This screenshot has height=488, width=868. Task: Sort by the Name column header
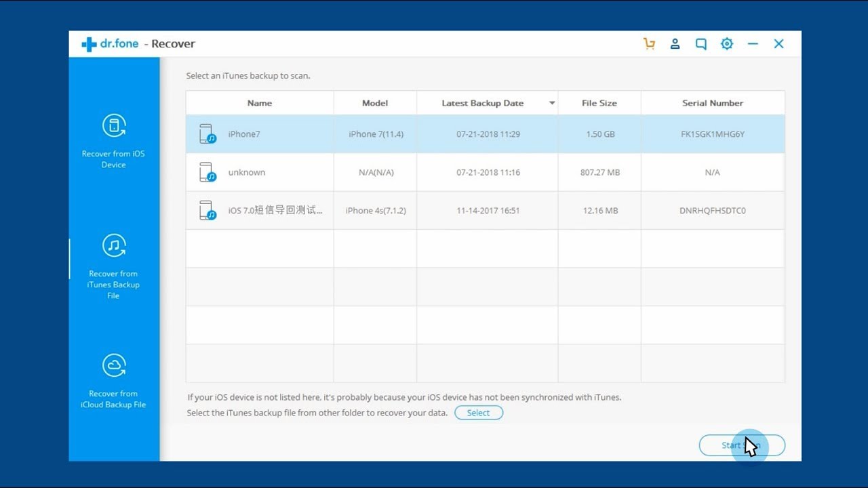pyautogui.click(x=260, y=103)
